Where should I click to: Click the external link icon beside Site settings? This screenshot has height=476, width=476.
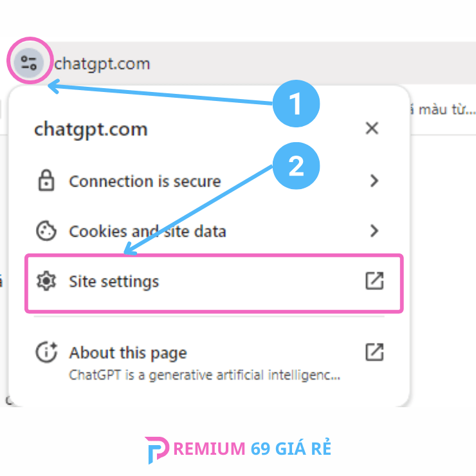[x=374, y=281]
